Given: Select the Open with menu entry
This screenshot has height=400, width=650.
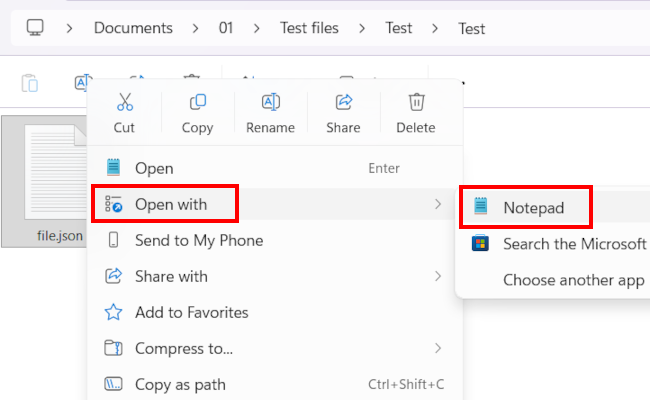Looking at the screenshot, I should click(x=275, y=204).
